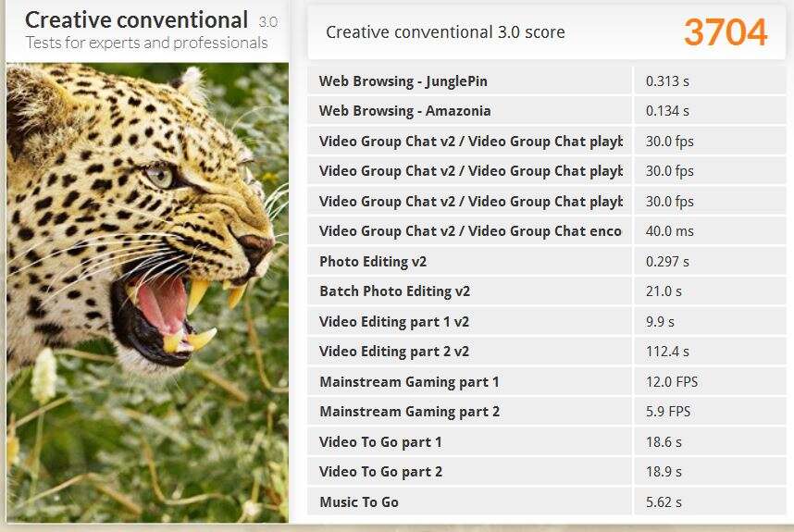Select Video Editing part 1 v2
Viewport: 794px width, 532px height.
394,322
